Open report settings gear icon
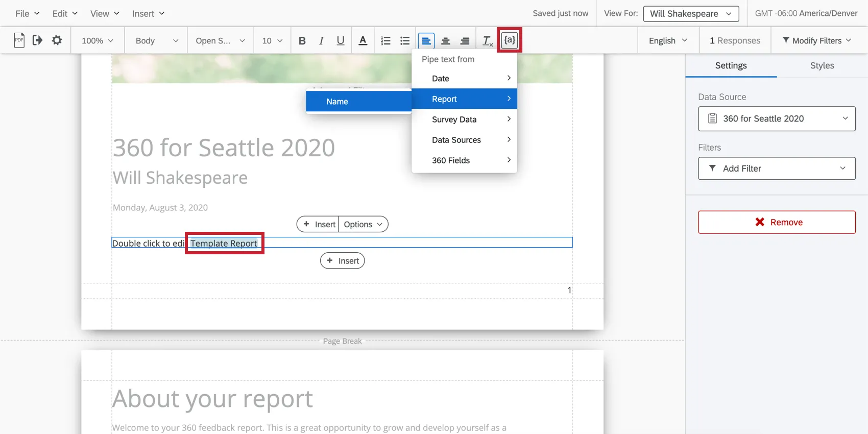Viewport: 868px width, 434px height. point(57,40)
